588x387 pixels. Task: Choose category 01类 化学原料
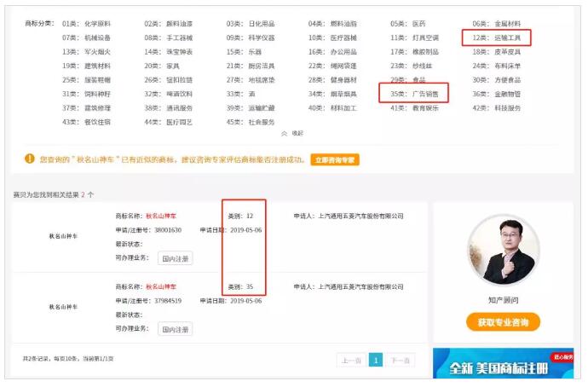click(x=87, y=24)
